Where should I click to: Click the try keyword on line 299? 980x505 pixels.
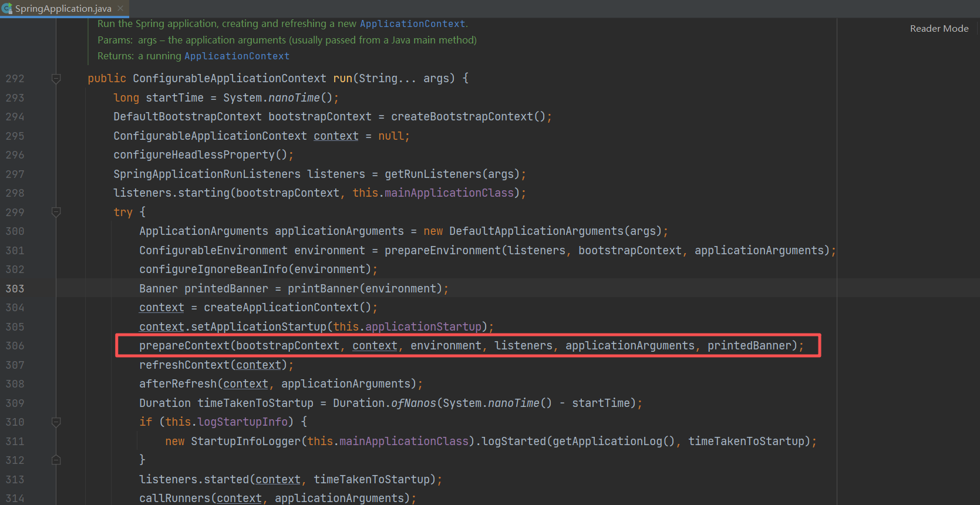123,212
